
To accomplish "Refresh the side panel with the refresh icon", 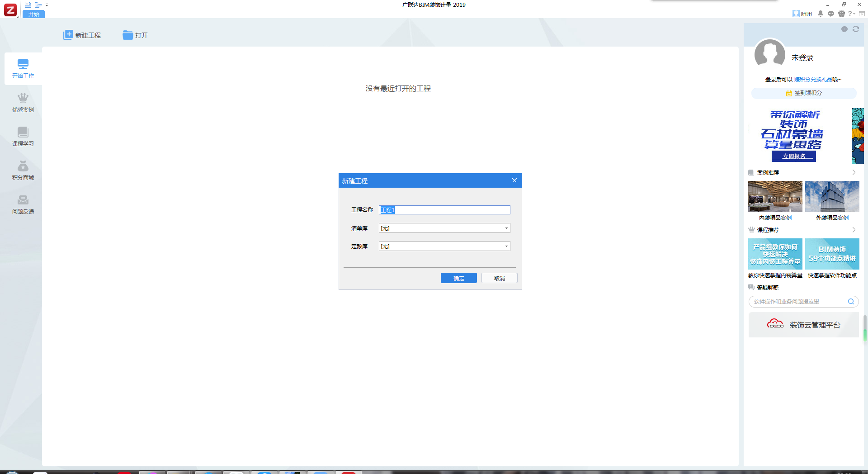I will click(856, 29).
